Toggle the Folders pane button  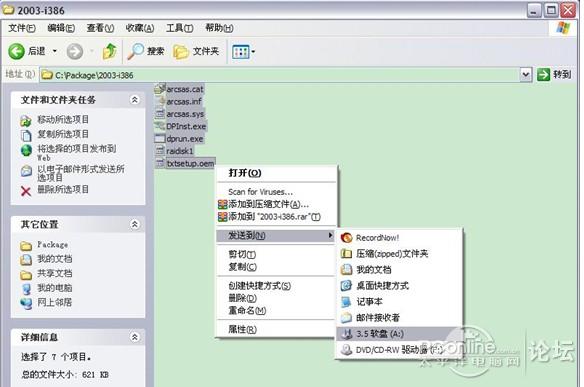196,51
